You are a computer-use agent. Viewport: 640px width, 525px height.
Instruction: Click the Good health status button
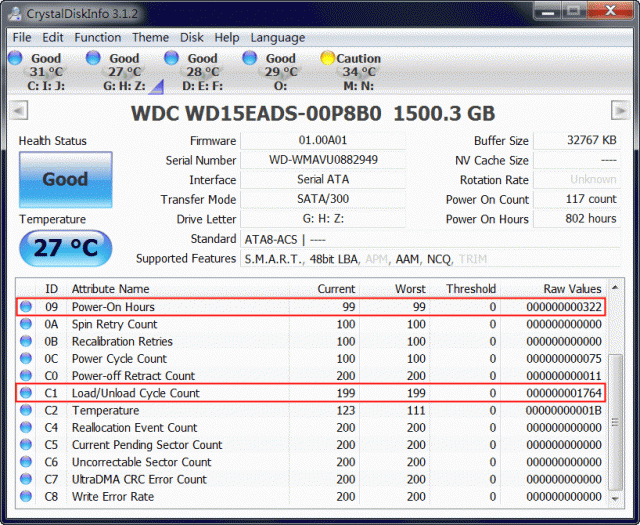[x=66, y=180]
